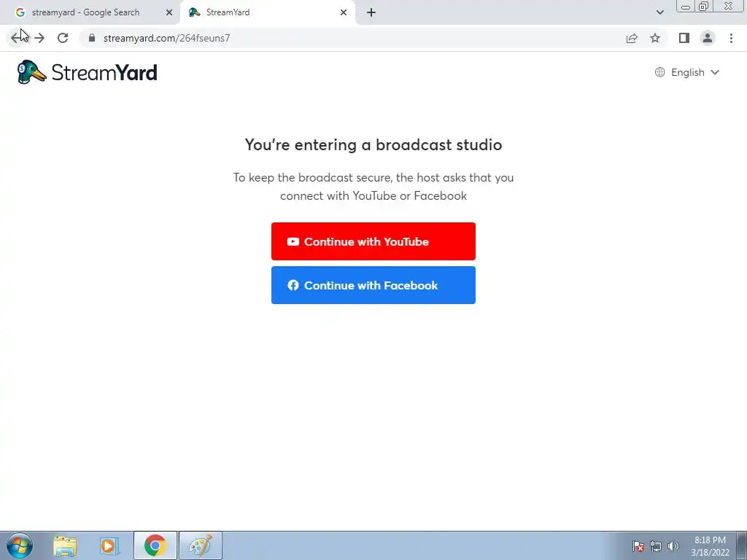Image resolution: width=747 pixels, height=560 pixels.
Task: Open the side panel icon
Action: click(684, 38)
